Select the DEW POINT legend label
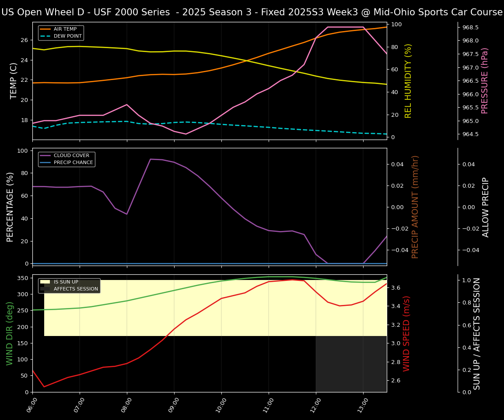This screenshot has width=504, height=420. (68, 36)
